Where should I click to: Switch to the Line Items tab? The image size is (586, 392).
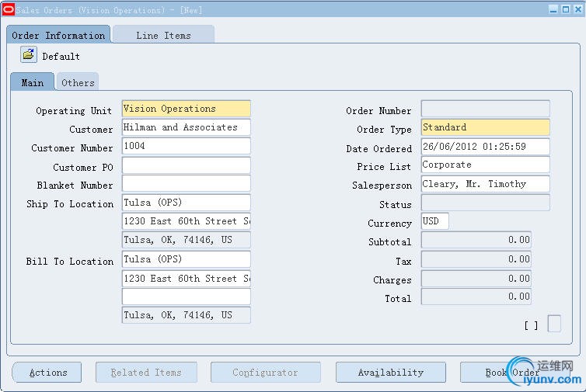click(163, 35)
